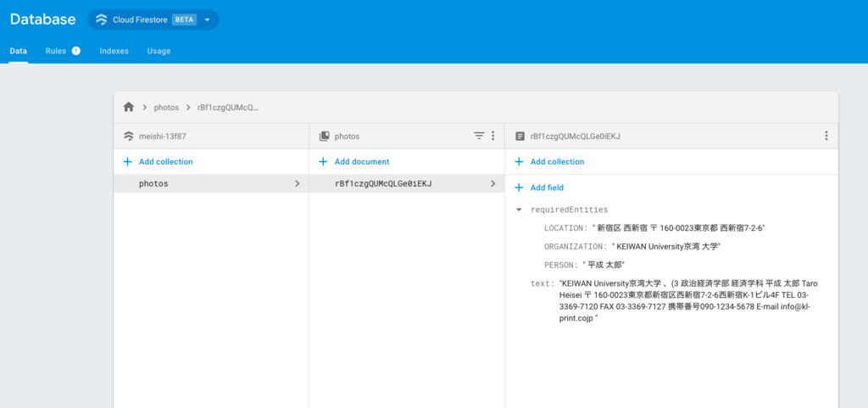
Task: Click the plus icon beside Add document
Action: (x=323, y=162)
